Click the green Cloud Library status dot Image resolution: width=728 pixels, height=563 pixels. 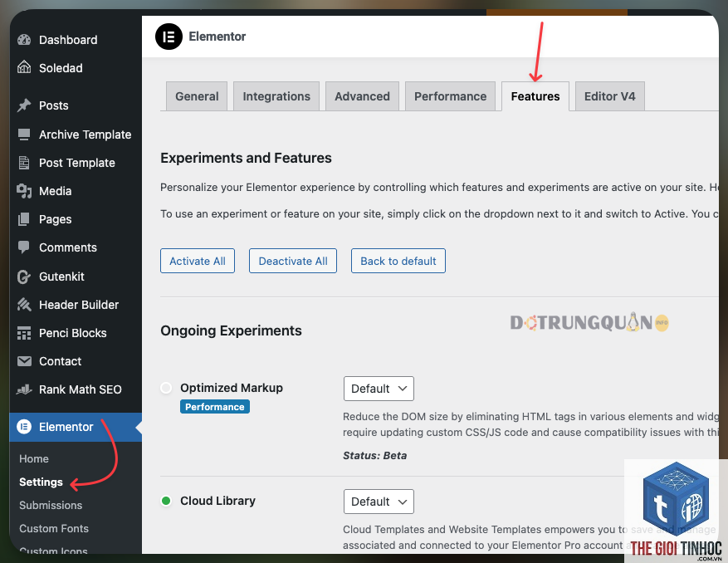pos(166,501)
